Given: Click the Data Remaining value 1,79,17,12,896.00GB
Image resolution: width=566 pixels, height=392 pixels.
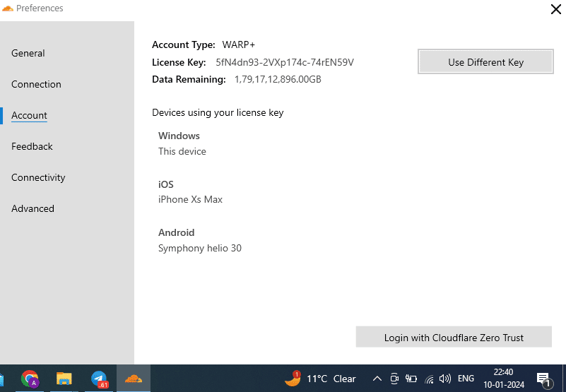Looking at the screenshot, I should [278, 79].
